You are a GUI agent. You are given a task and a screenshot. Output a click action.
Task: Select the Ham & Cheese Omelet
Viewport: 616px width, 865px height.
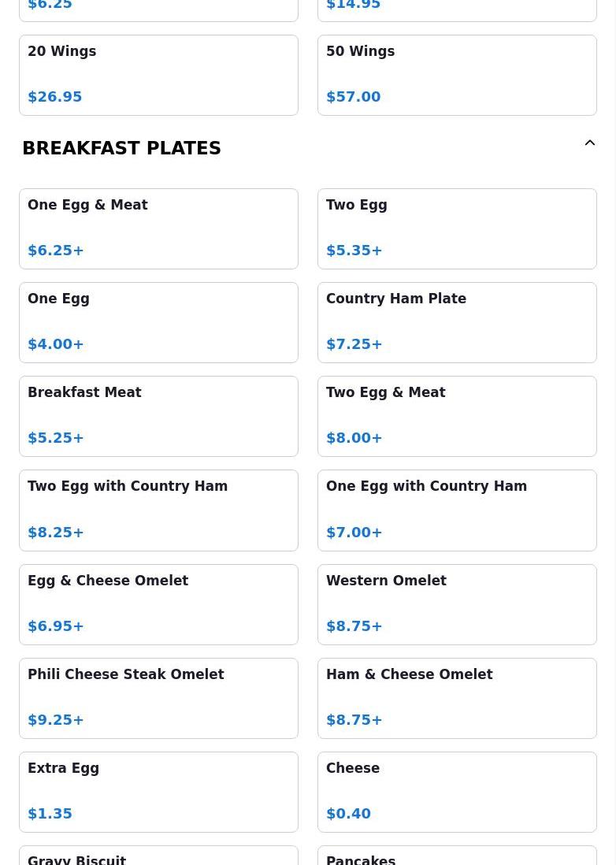coord(457,698)
